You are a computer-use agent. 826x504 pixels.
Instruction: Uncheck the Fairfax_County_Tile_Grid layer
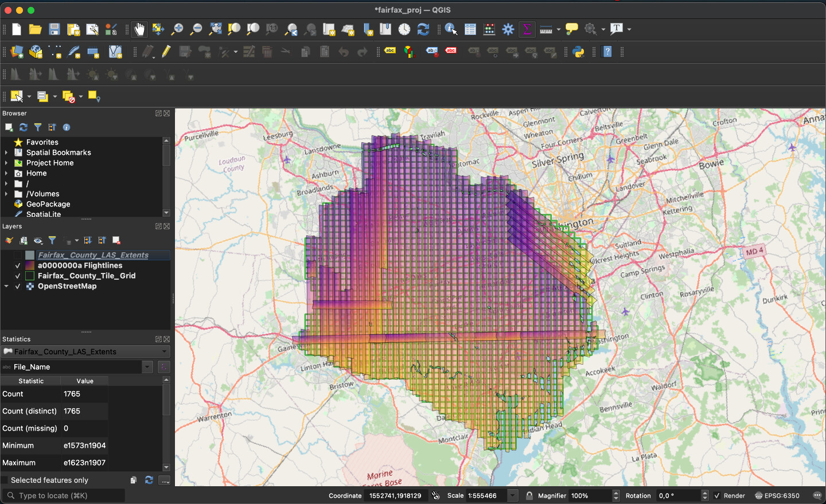click(18, 276)
